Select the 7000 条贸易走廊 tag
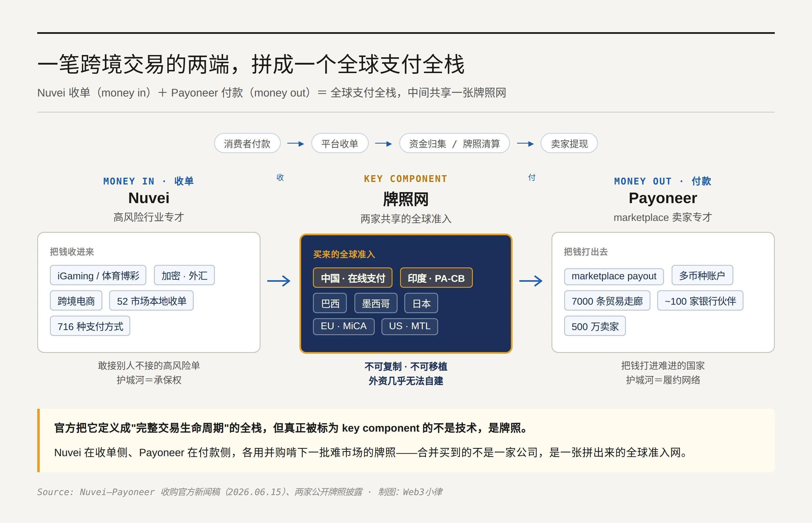 pyautogui.click(x=607, y=300)
